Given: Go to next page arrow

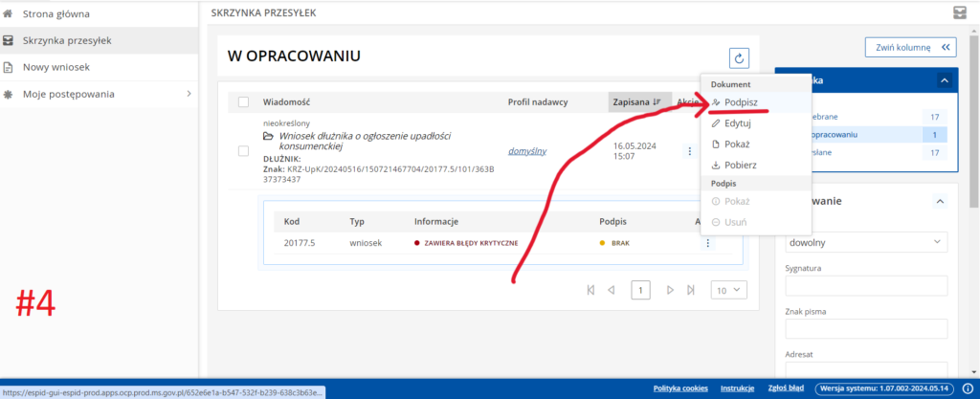Looking at the screenshot, I should point(670,290).
